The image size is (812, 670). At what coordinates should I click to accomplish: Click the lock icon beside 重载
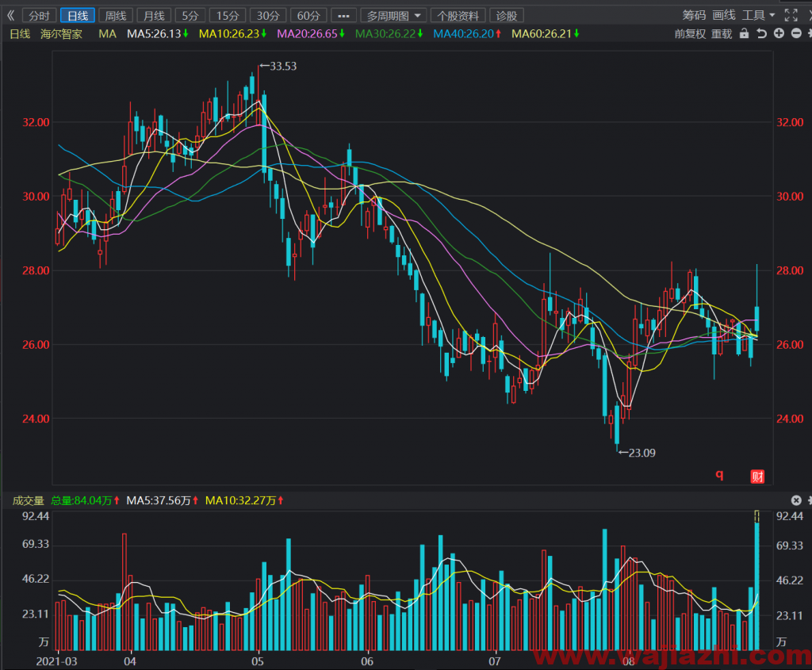click(744, 33)
